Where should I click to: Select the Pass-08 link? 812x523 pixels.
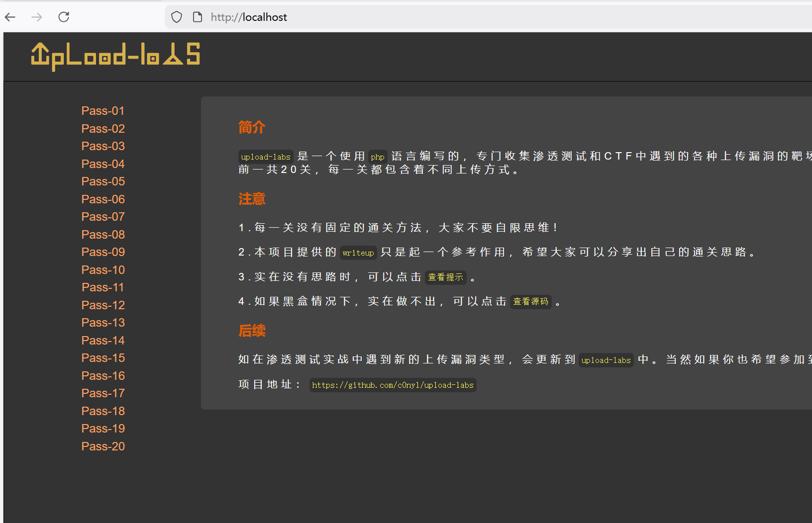click(103, 235)
